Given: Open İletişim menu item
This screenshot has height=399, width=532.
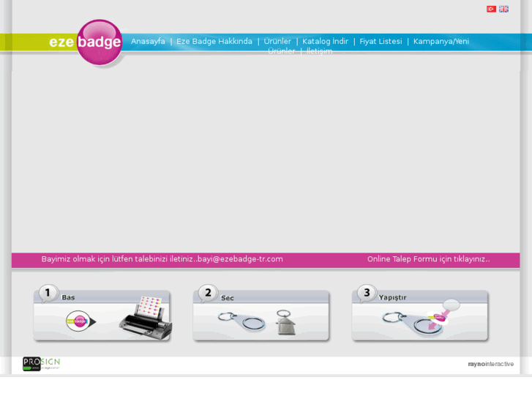Looking at the screenshot, I should 319,51.
